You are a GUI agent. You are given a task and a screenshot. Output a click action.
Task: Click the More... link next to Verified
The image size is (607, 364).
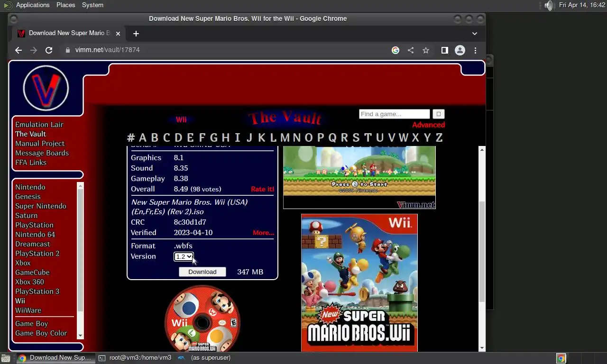click(x=264, y=232)
